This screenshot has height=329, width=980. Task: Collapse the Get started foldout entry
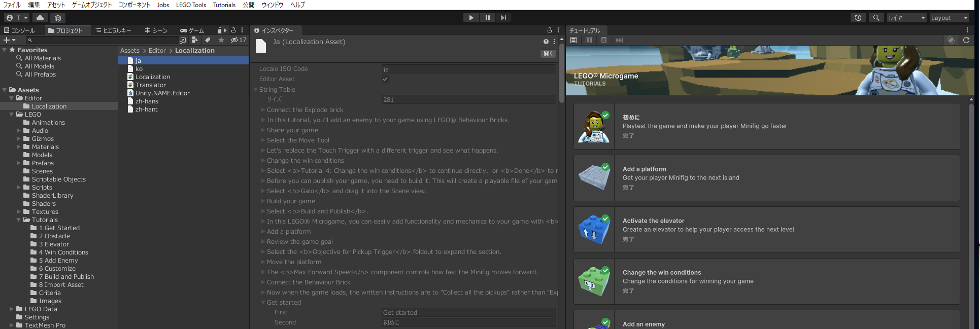[263, 303]
